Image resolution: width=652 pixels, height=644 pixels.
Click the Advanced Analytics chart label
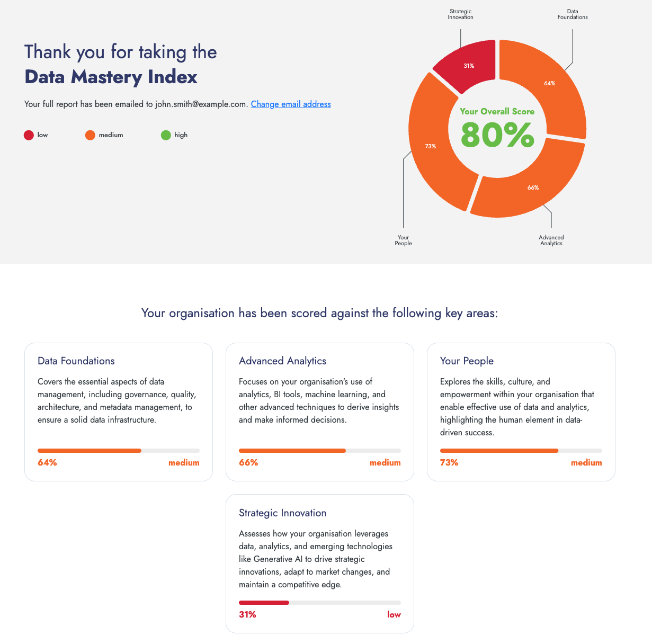(x=551, y=240)
